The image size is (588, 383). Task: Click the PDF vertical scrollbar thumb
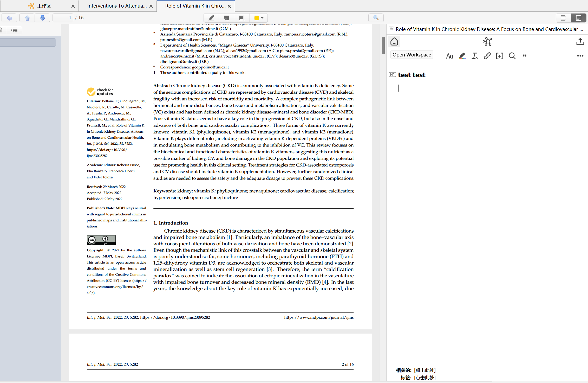pyautogui.click(x=383, y=46)
